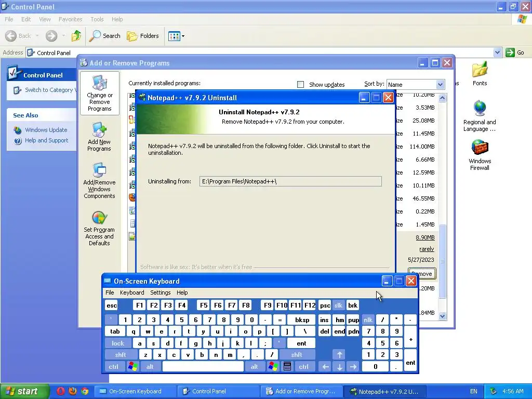
Task: Click the psc print screen key
Action: click(x=325, y=305)
